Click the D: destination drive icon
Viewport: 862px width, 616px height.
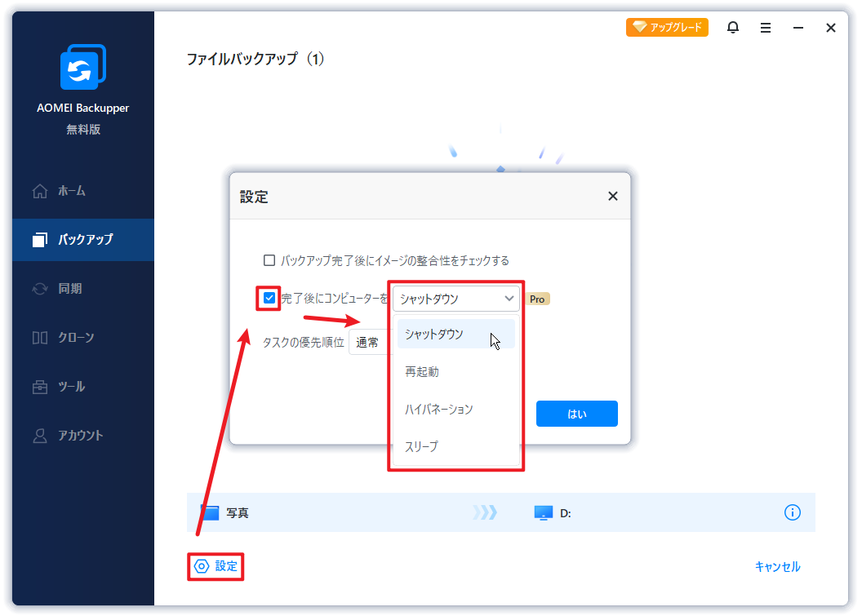pos(543,512)
